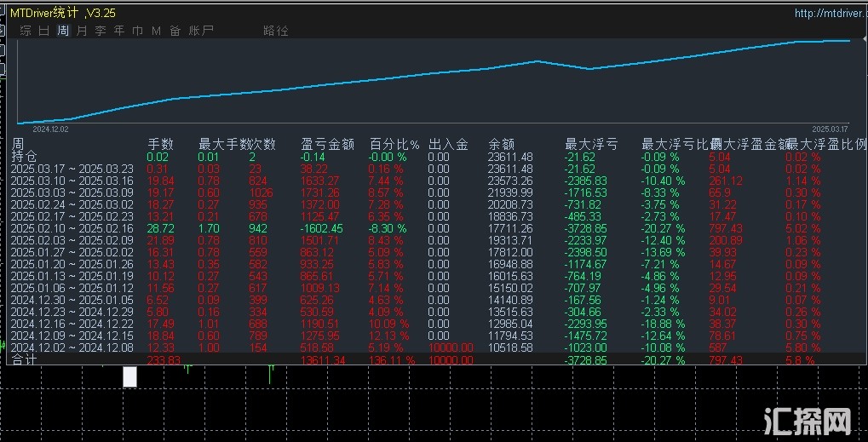Click the M tab
The width and height of the screenshot is (868, 442).
coord(156,31)
